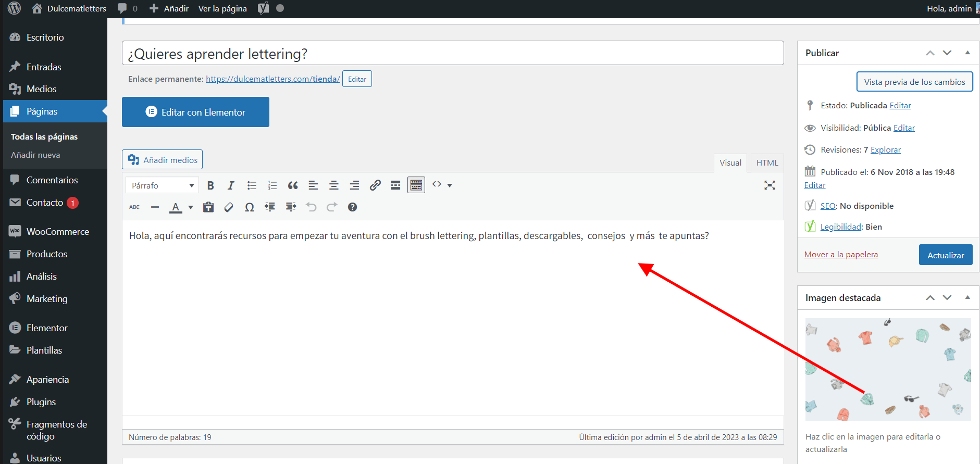Open the Medios library menu
980x464 pixels.
click(42, 89)
